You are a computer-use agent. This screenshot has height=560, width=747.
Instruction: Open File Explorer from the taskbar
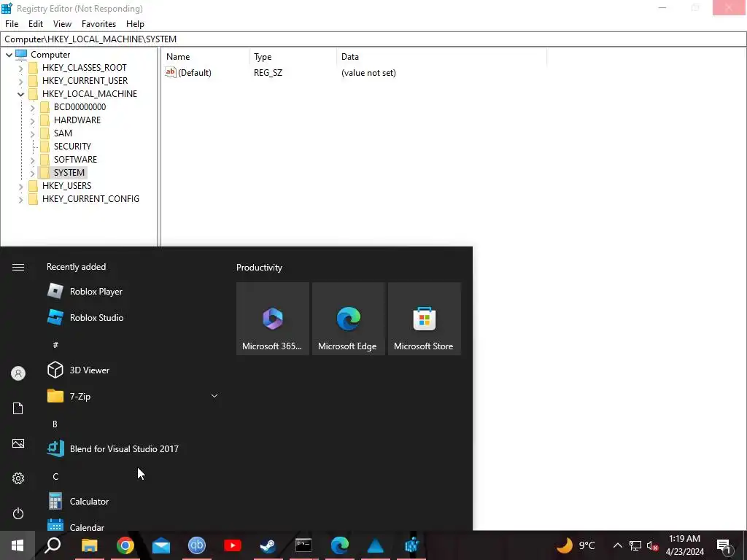click(90, 545)
